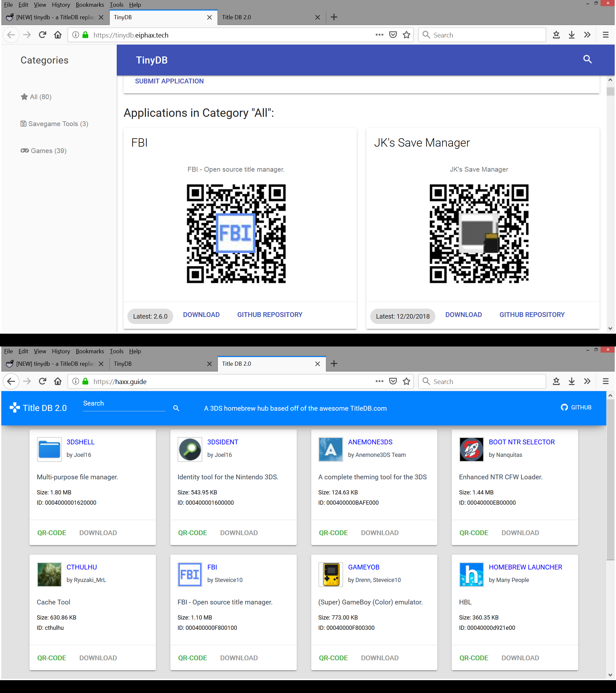The image size is (616, 693).
Task: Click the 3DSHELL blue folder icon
Action: tap(49, 449)
